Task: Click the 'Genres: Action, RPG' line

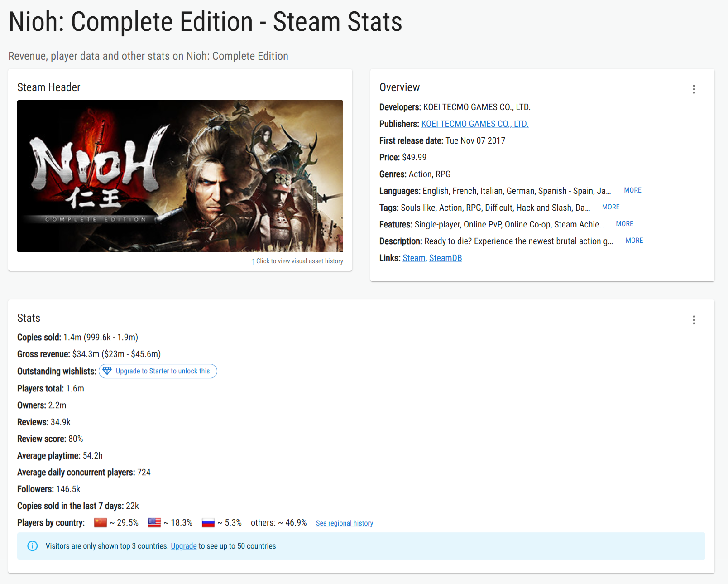Action: coord(415,174)
